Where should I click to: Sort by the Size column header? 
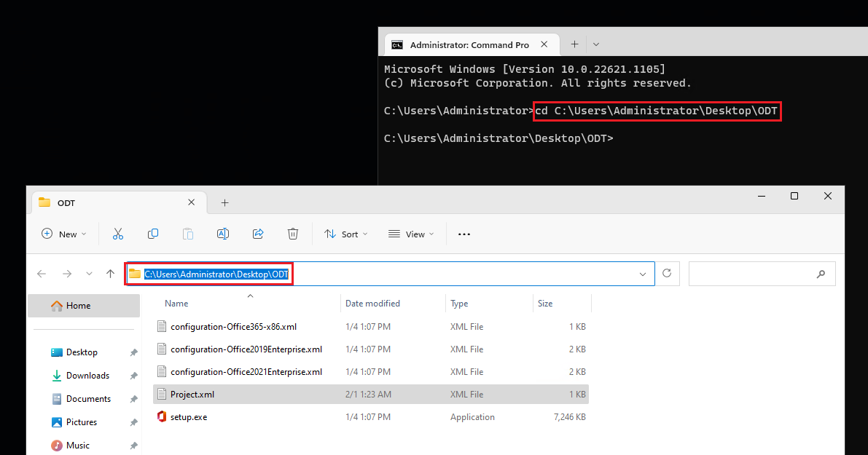tap(545, 304)
